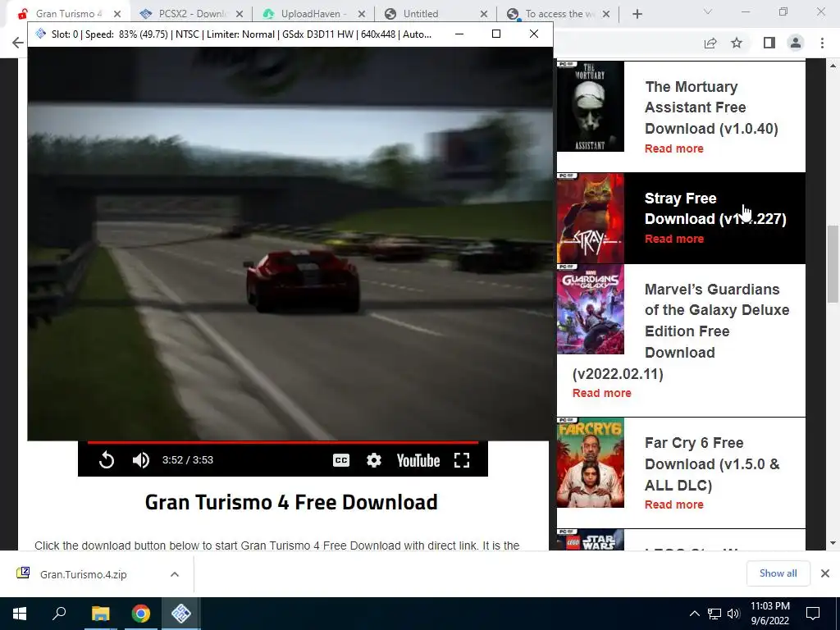Switch to the Untitled tab
Viewport: 840px width, 630px height.
click(421, 14)
